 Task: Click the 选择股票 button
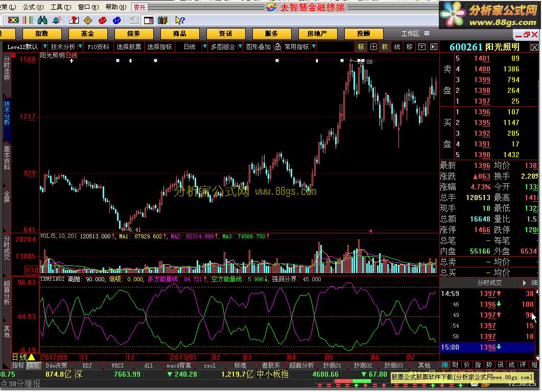click(129, 46)
